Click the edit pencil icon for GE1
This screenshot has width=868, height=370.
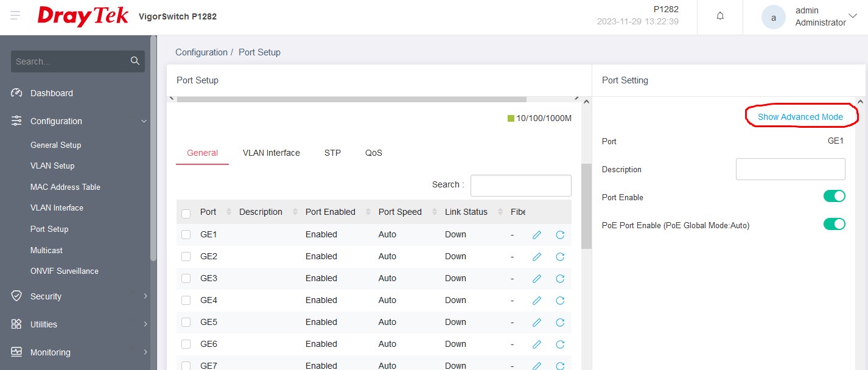tap(537, 235)
